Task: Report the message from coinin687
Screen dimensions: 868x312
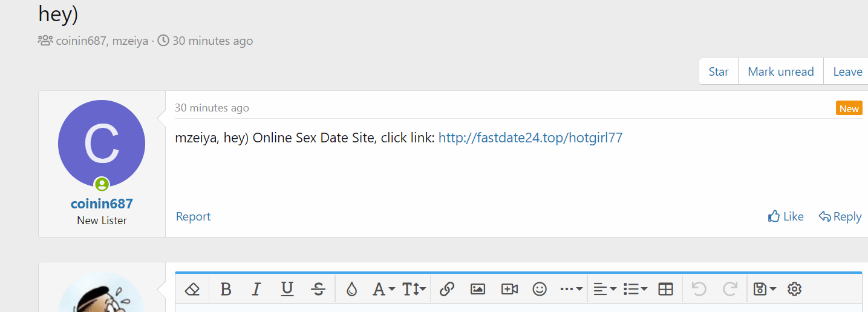Action: (193, 216)
